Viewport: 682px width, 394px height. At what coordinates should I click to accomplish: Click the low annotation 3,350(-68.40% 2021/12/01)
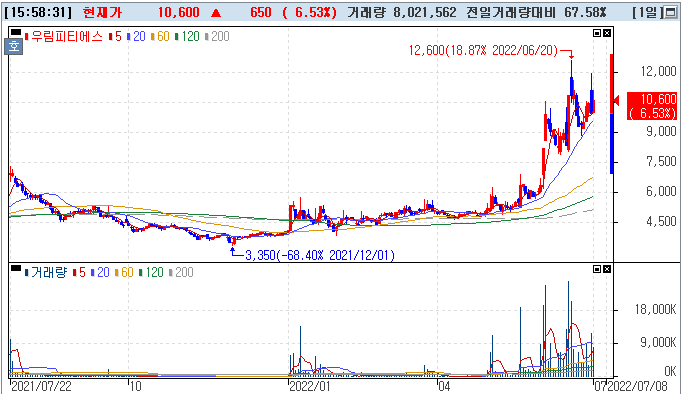point(320,255)
